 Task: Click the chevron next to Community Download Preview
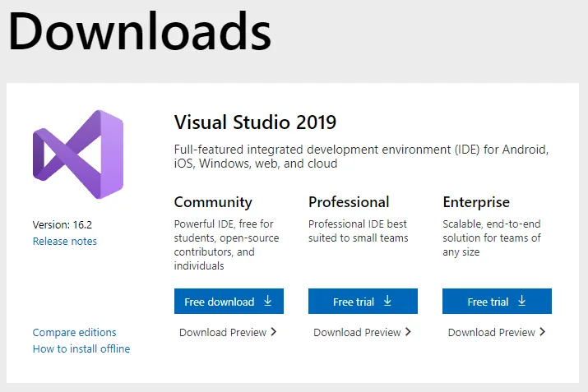point(274,332)
